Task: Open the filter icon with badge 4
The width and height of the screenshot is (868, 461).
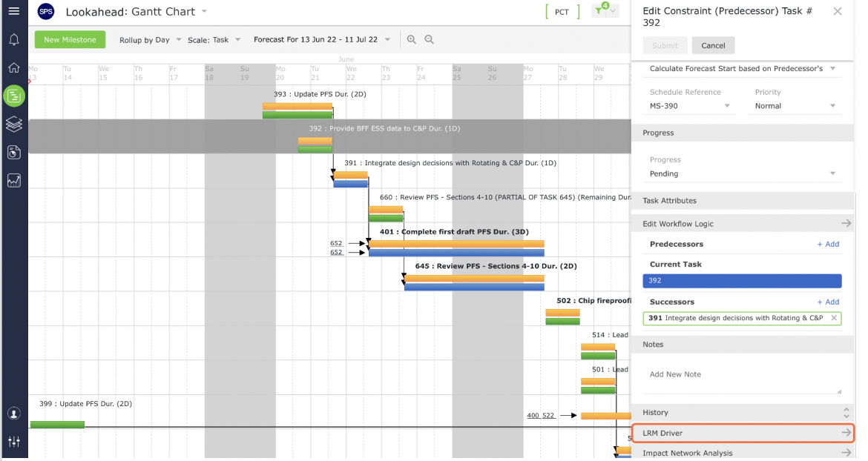Action: [x=604, y=10]
